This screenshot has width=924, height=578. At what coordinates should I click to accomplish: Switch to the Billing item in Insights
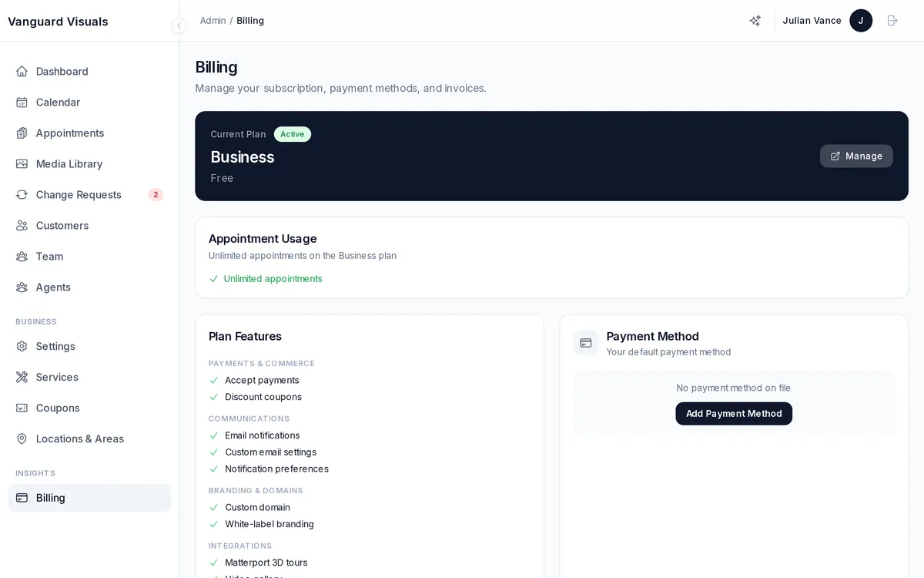pos(51,497)
